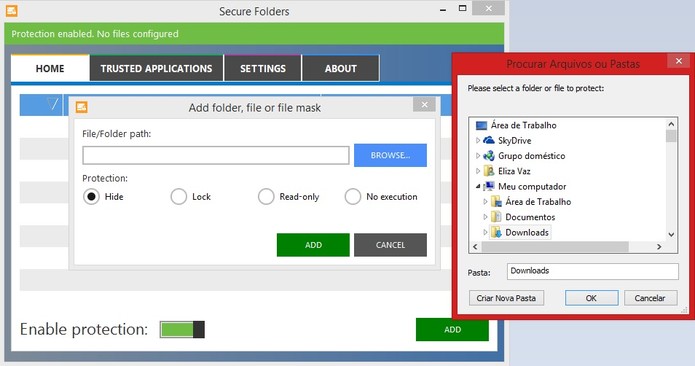Select the SkyDrive cloud icon in folder tree
The image size is (695, 366).
coord(489,140)
